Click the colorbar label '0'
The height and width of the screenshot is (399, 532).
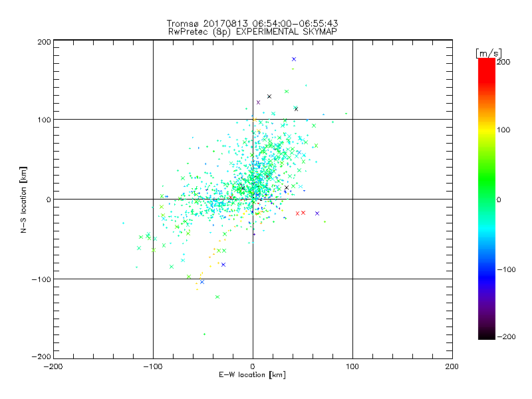point(499,199)
